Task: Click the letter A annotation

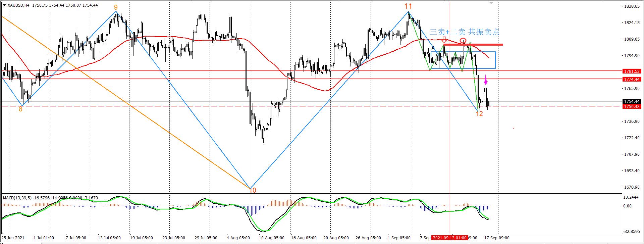Action: [433, 48]
